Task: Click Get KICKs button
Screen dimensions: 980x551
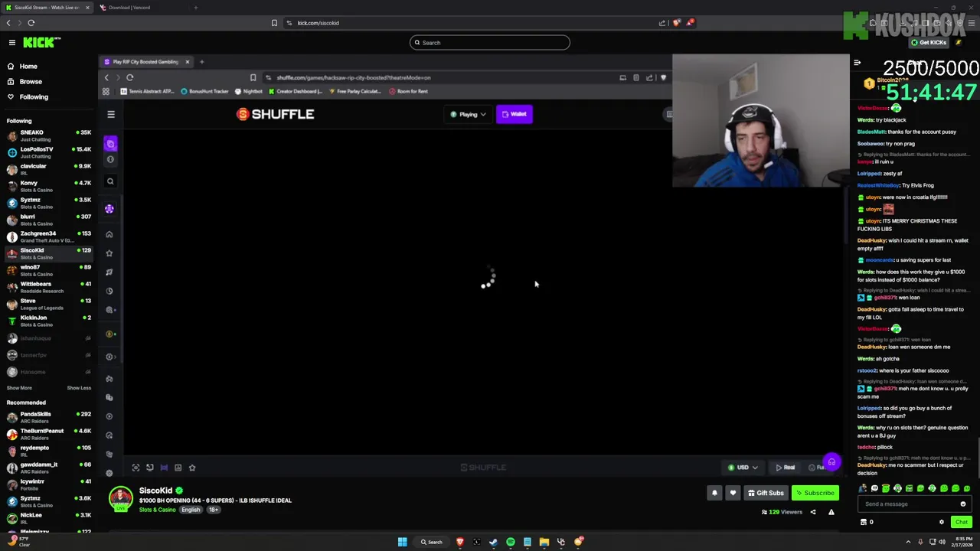Action: pos(929,43)
